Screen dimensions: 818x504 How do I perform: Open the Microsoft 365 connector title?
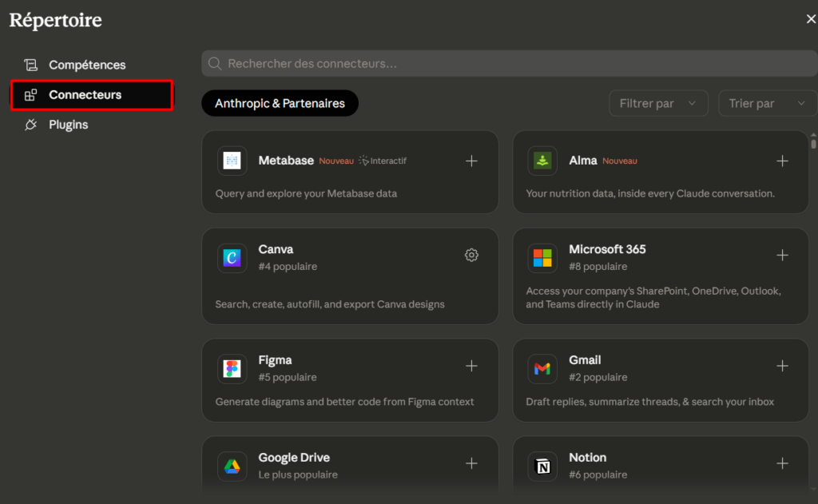(607, 249)
